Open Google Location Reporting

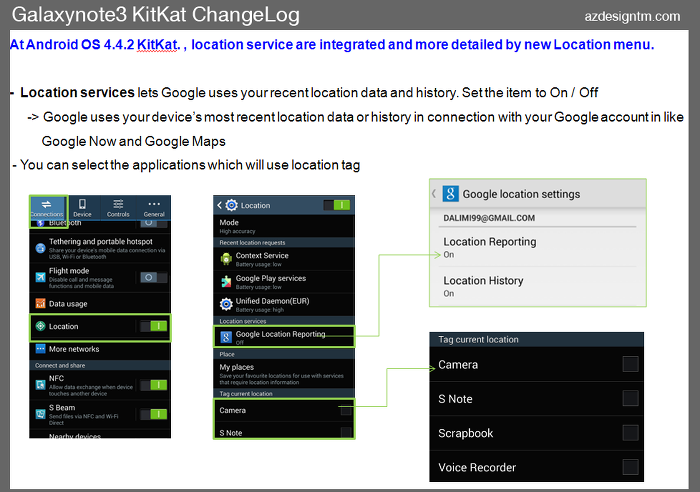[x=284, y=337]
